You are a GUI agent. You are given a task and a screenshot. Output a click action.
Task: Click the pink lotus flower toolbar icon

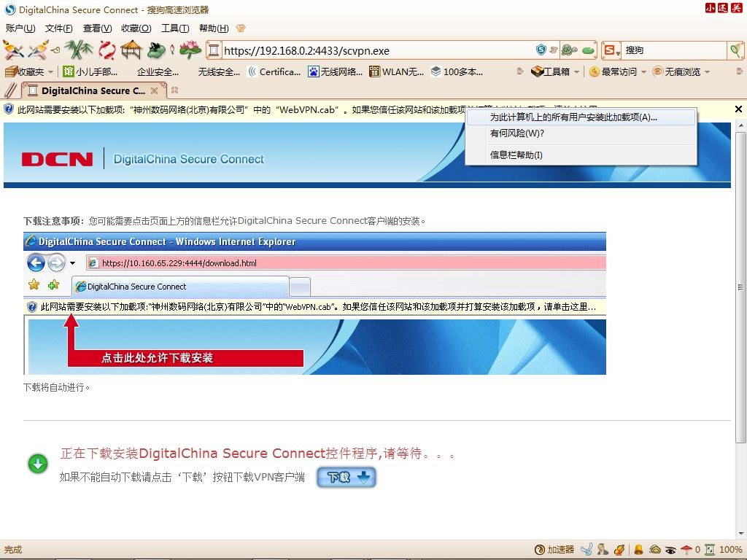190,50
